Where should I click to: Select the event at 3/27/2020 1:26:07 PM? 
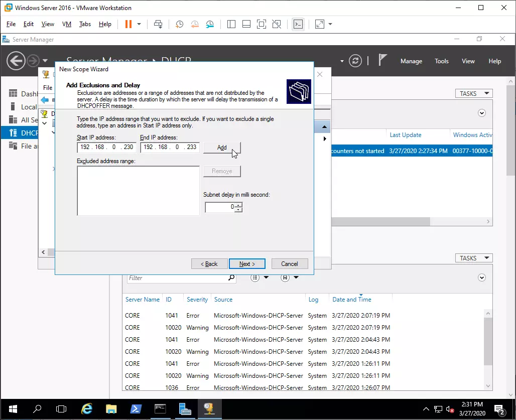pyautogui.click(x=256, y=387)
